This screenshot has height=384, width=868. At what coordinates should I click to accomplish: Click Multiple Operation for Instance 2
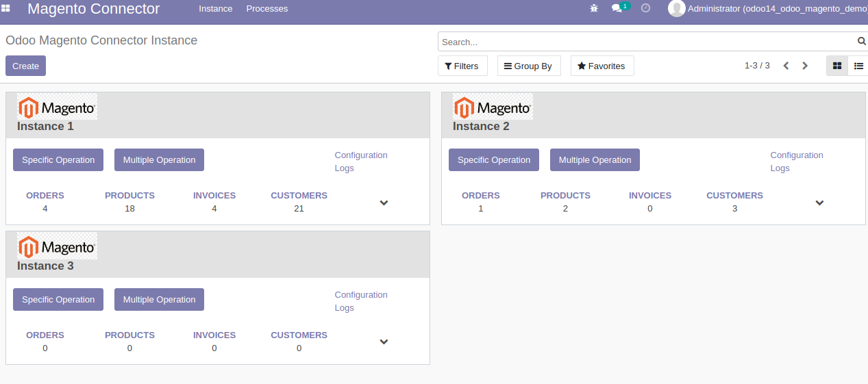click(595, 159)
